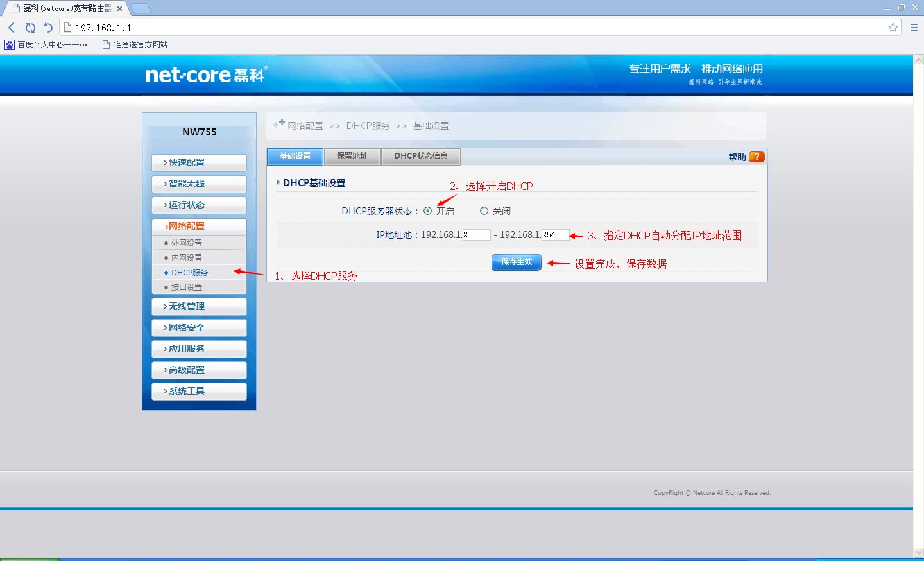Expand the 系统工具 menu
The image size is (924, 561).
tap(199, 391)
